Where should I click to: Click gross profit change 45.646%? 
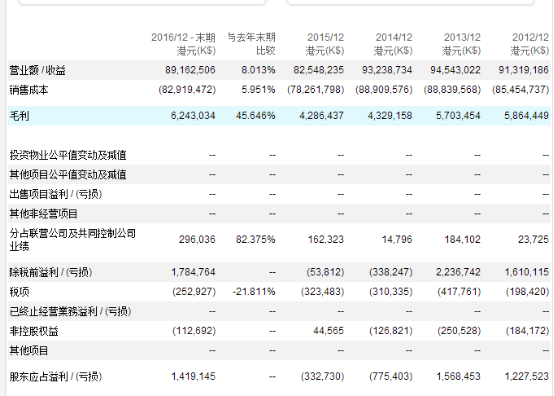coord(255,116)
